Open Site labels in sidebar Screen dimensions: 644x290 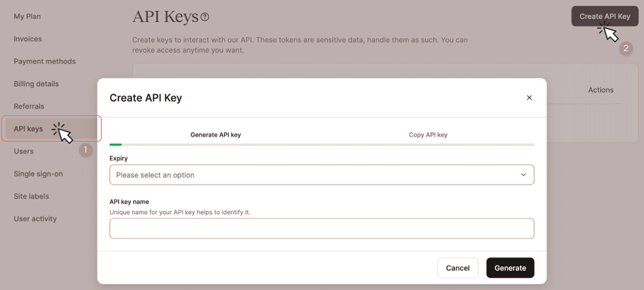pos(31,197)
